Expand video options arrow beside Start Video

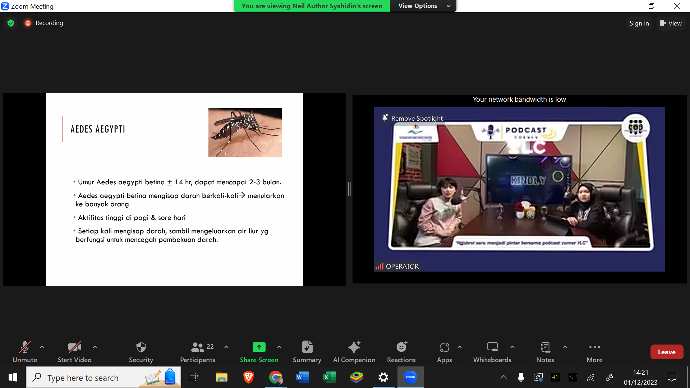[95, 347]
